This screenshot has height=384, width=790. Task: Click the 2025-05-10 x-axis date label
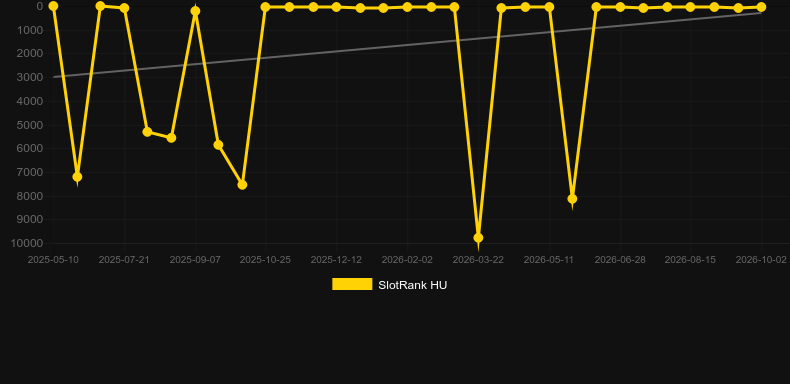(x=53, y=260)
